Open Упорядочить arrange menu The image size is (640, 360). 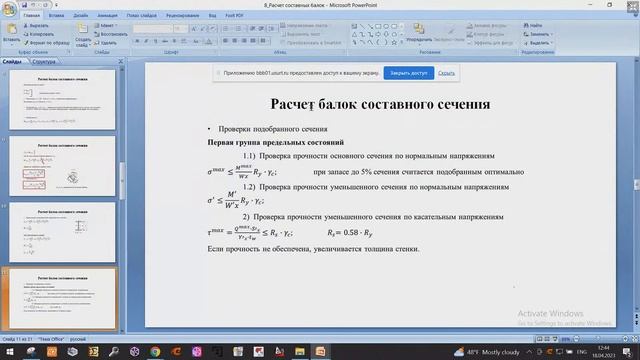419,33
